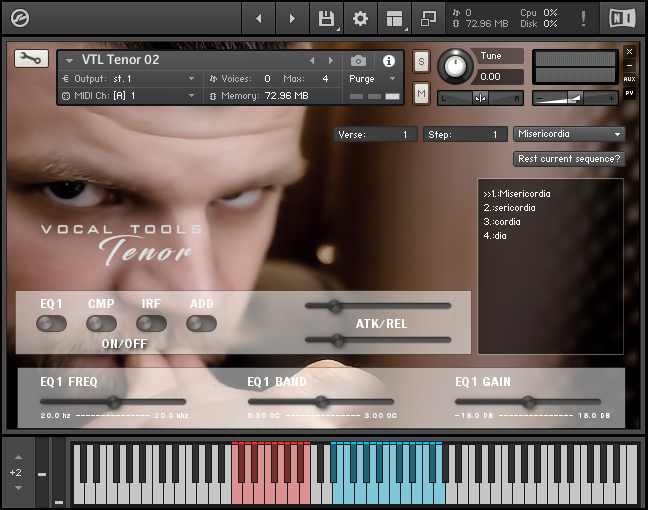Viewport: 648px width, 510px height.
Task: Click the pan L/R slider
Action: (x=480, y=98)
